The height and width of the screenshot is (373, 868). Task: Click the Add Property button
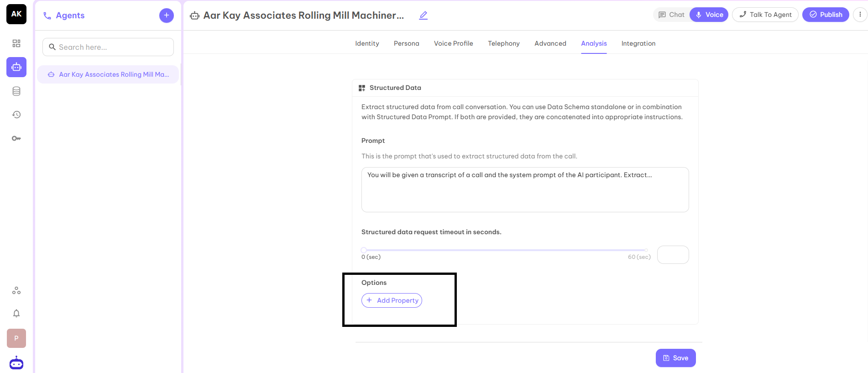(x=392, y=300)
